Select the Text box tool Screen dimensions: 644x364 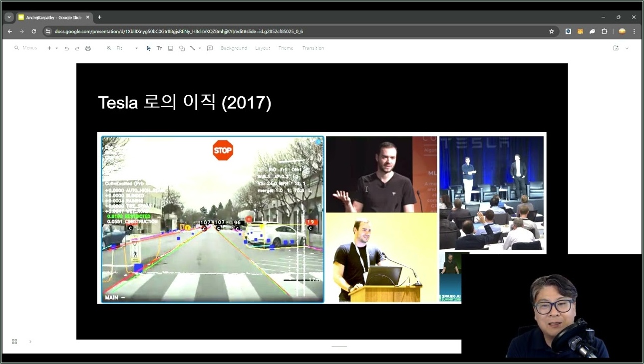[x=159, y=48]
